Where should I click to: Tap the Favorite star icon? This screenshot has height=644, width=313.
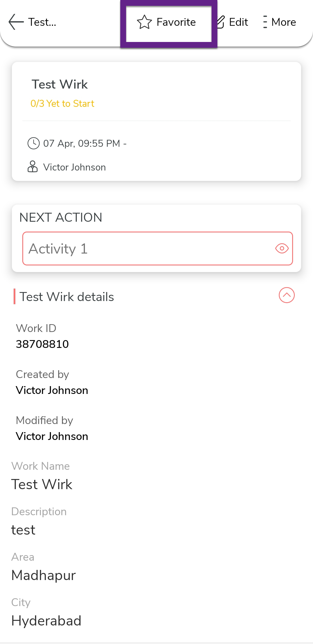coord(144,22)
